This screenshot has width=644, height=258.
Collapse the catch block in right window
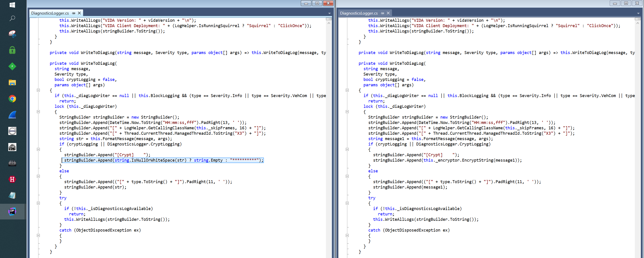point(347,236)
